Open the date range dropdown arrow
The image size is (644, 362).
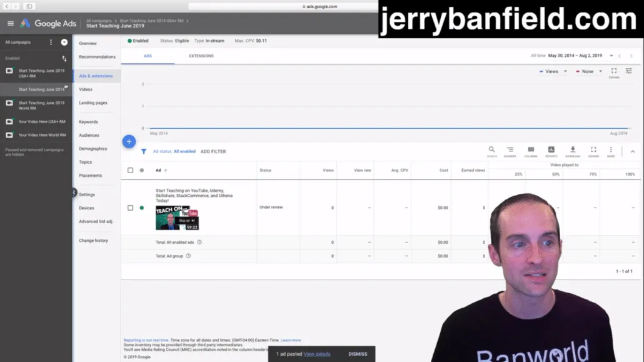tap(611, 56)
